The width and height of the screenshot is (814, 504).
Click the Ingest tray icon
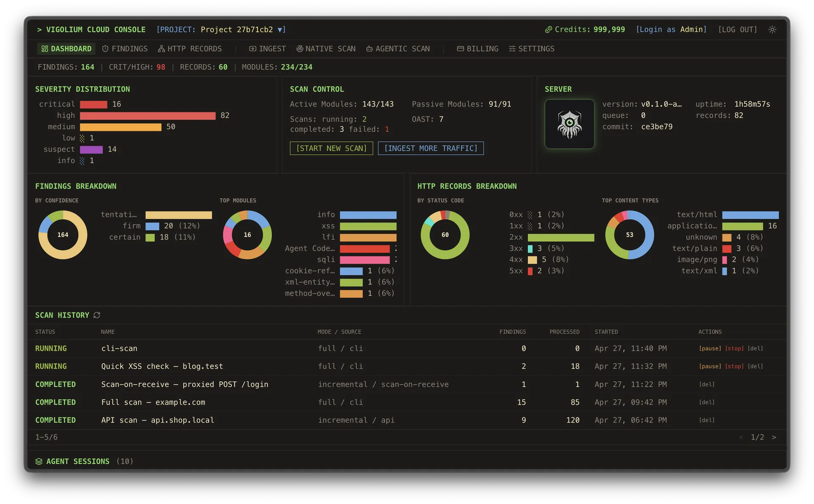[x=253, y=49]
